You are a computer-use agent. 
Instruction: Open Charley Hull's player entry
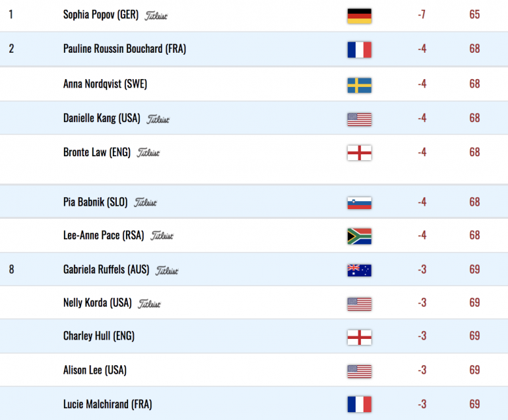[x=98, y=336]
